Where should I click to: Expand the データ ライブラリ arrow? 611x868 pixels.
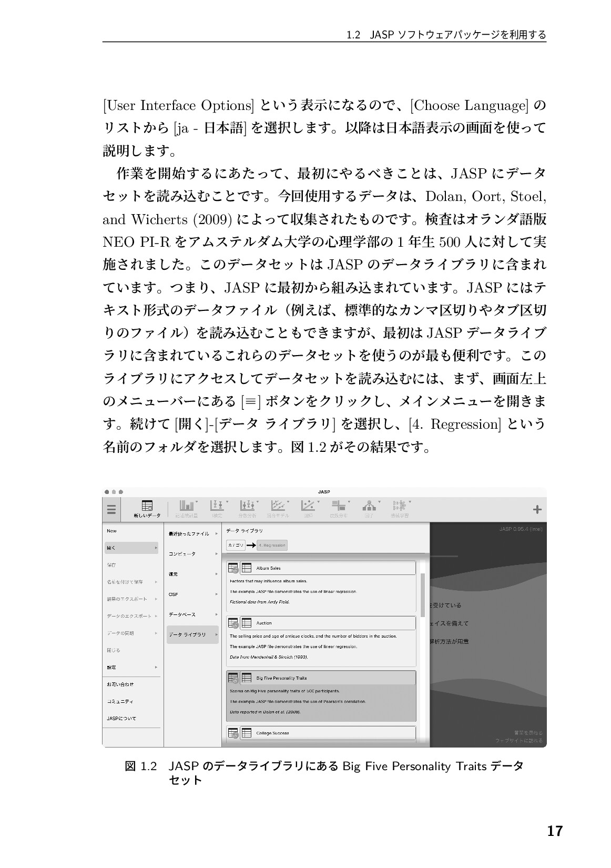pos(216,635)
